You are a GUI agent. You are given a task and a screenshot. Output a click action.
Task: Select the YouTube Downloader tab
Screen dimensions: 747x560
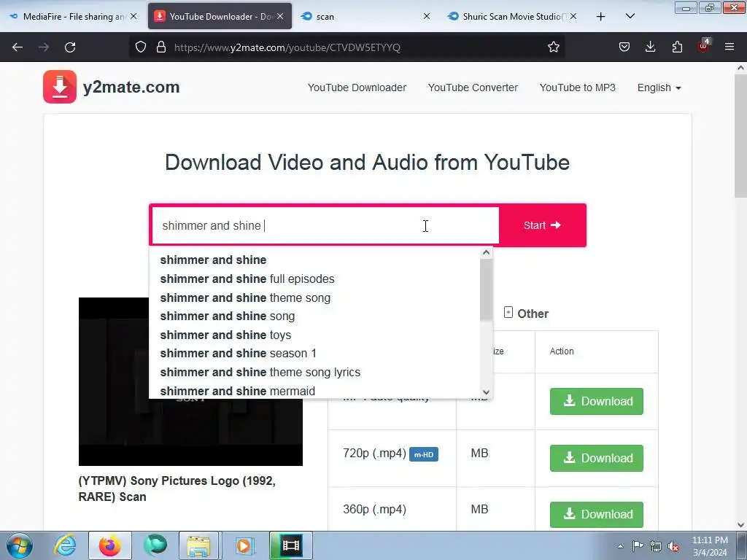[220, 17]
